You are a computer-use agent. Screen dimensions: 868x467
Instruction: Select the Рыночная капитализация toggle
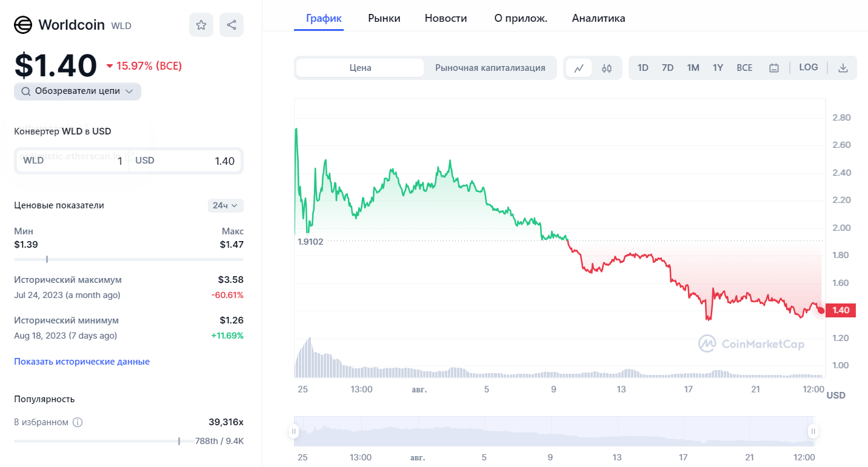490,68
